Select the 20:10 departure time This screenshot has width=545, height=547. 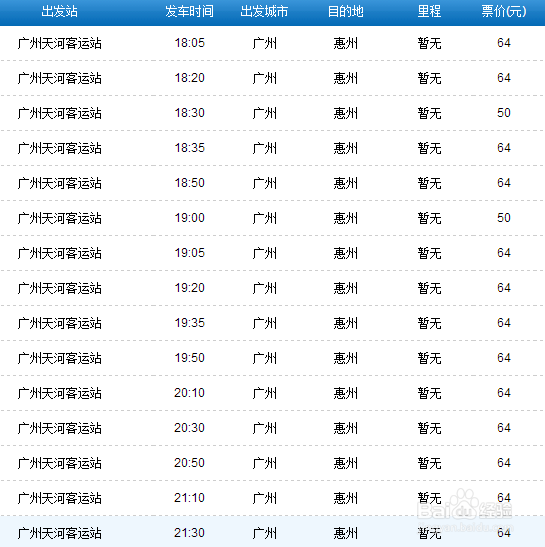point(189,393)
